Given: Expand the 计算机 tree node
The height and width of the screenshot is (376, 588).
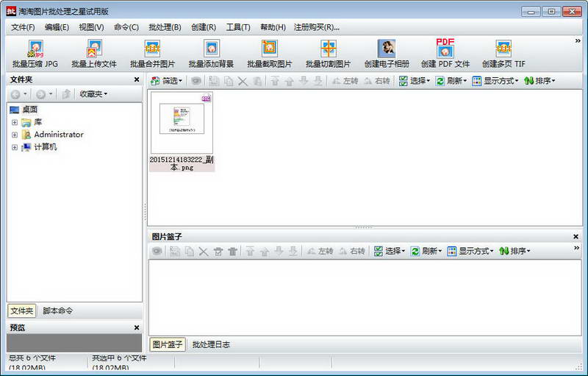Looking at the screenshot, I should click(x=15, y=147).
